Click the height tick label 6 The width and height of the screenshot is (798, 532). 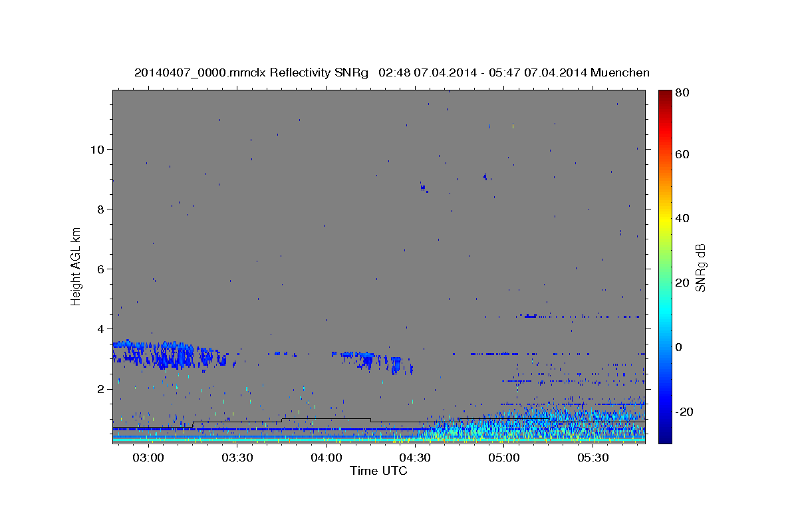[x=100, y=269]
